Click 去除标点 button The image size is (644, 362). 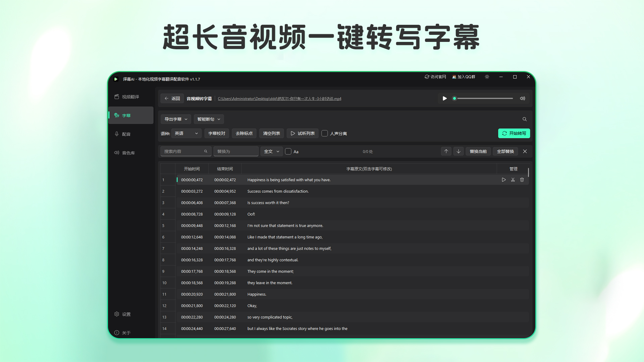click(x=244, y=133)
